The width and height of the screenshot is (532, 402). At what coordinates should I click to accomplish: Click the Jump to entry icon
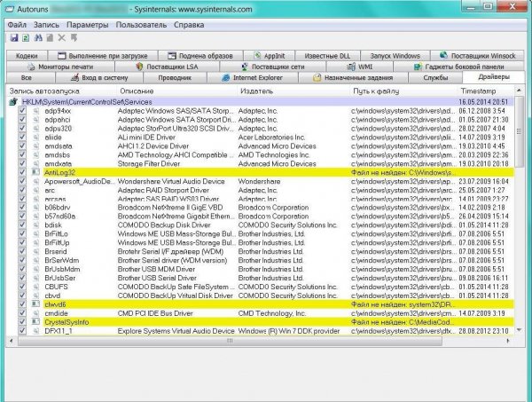pyautogui.click(x=74, y=37)
